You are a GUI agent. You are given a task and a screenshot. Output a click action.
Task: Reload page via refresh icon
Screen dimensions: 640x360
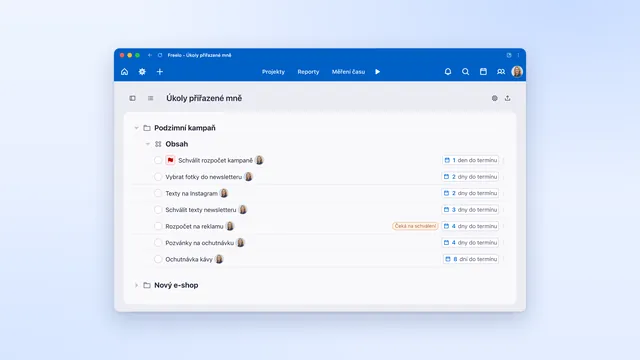coord(160,55)
